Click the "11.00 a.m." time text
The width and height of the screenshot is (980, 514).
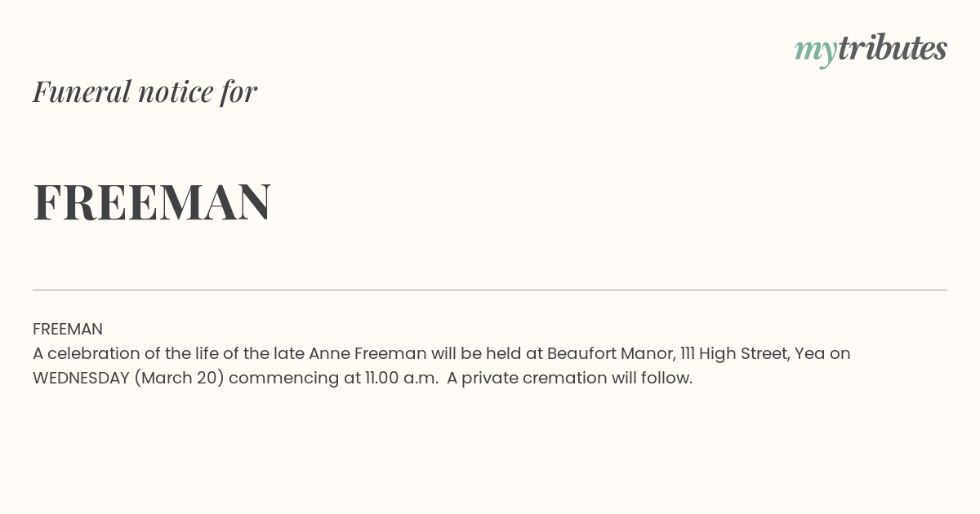click(x=402, y=378)
